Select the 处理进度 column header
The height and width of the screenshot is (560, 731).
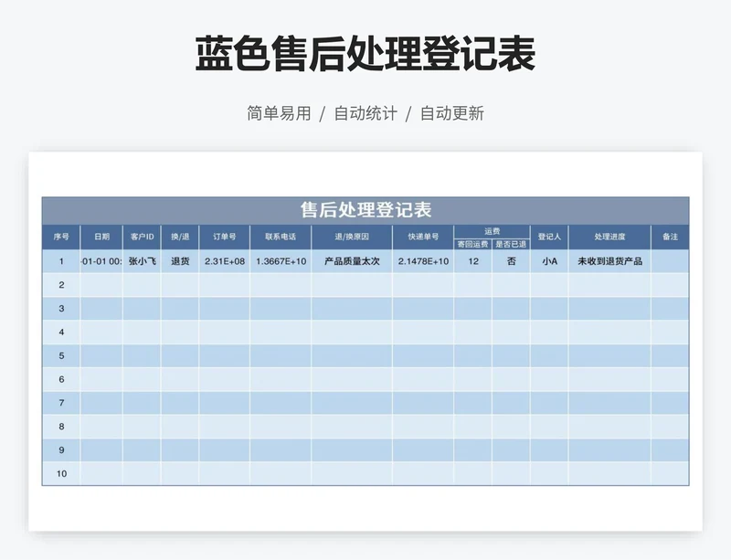(609, 237)
